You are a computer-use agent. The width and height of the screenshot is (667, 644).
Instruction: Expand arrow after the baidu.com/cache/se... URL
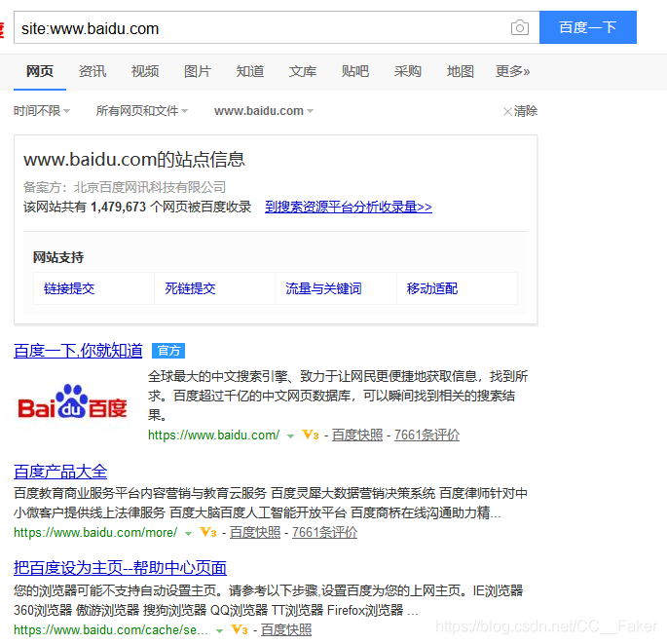(219, 630)
